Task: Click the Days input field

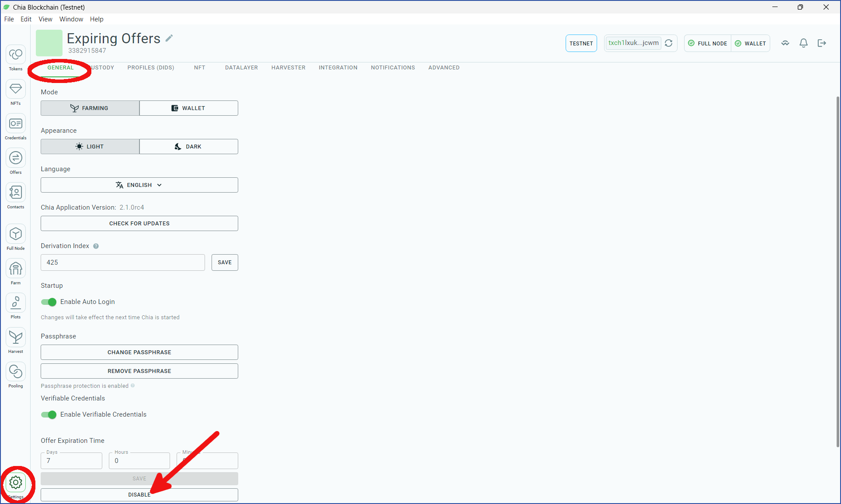Action: tap(71, 461)
